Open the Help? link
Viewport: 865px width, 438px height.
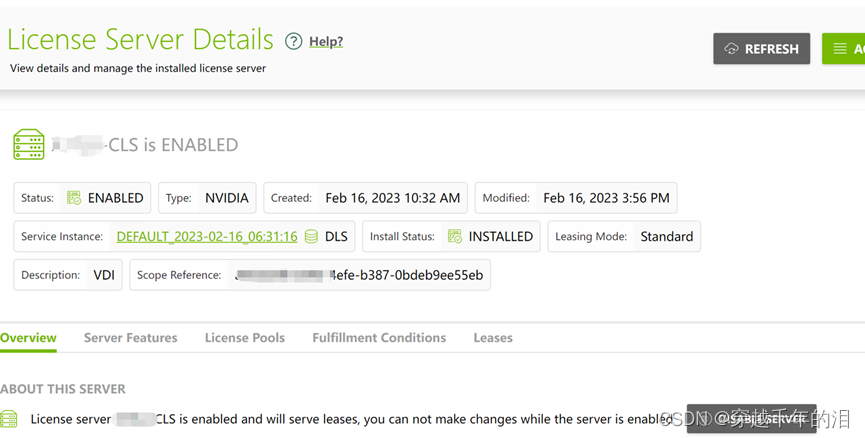tap(326, 41)
